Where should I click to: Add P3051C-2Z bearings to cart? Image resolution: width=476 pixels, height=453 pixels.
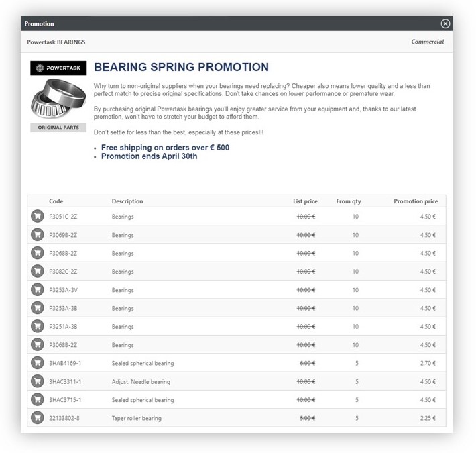[38, 217]
